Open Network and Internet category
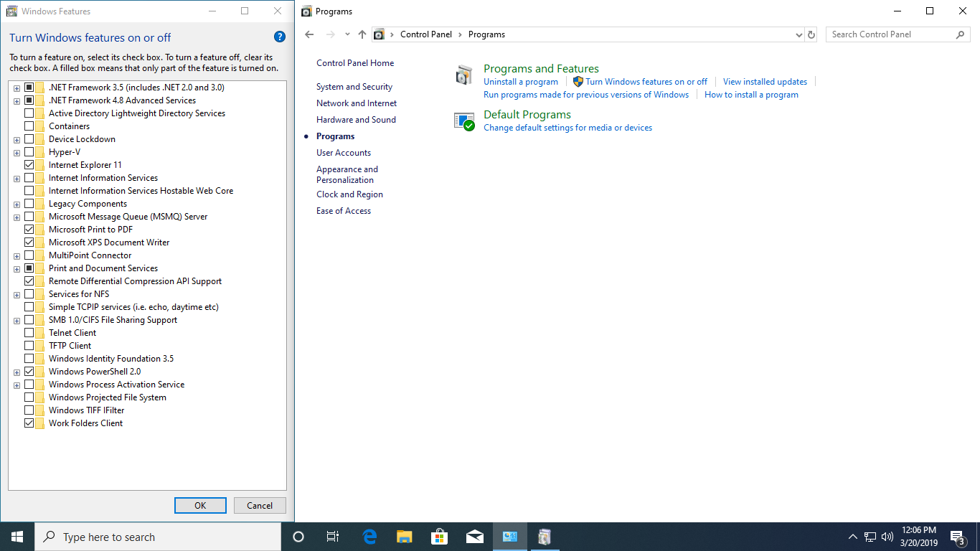Image resolution: width=980 pixels, height=551 pixels. [357, 103]
